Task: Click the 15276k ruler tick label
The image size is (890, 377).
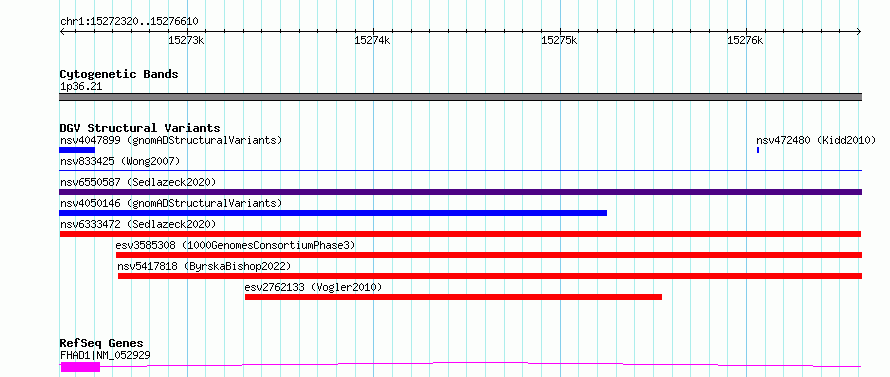Action: coord(746,41)
